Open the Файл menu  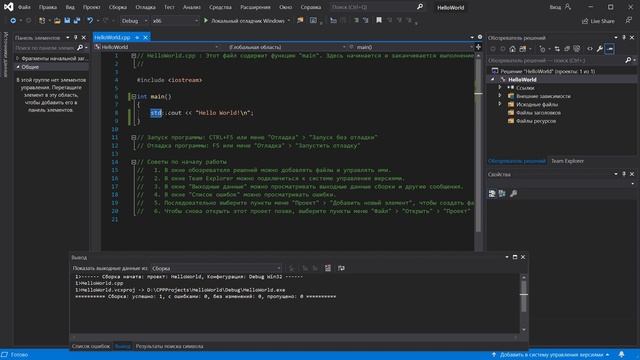(24, 7)
